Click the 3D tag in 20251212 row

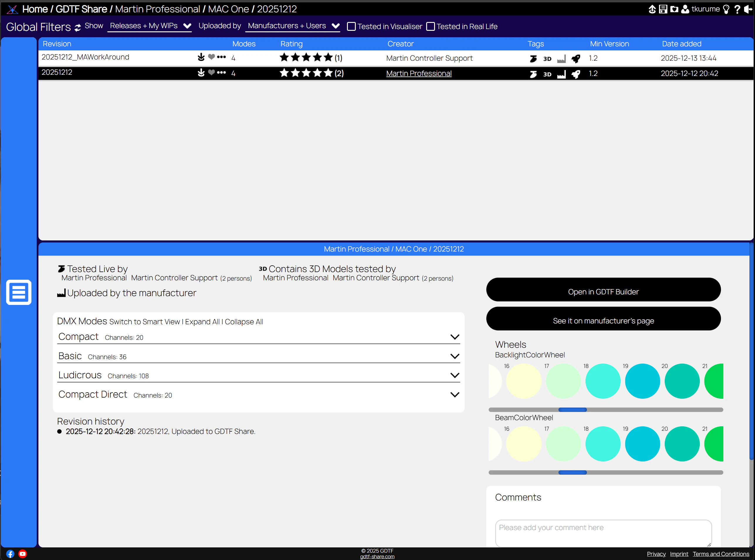(x=547, y=74)
